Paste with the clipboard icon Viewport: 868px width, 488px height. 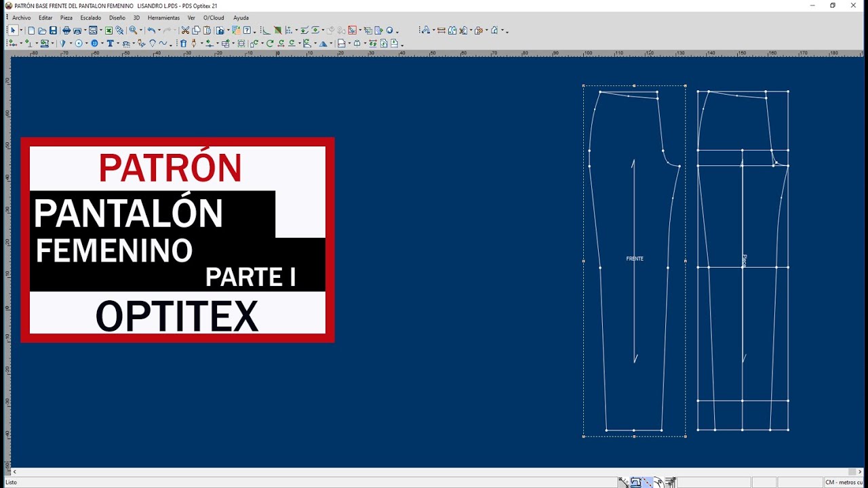pyautogui.click(x=207, y=30)
